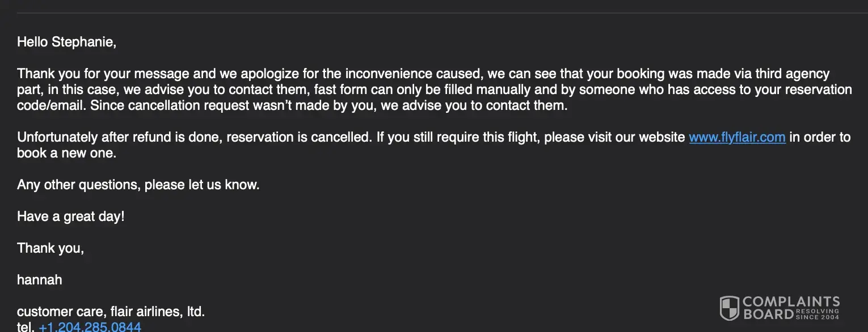Click the Complaints Board shield logo icon

pos(729,308)
